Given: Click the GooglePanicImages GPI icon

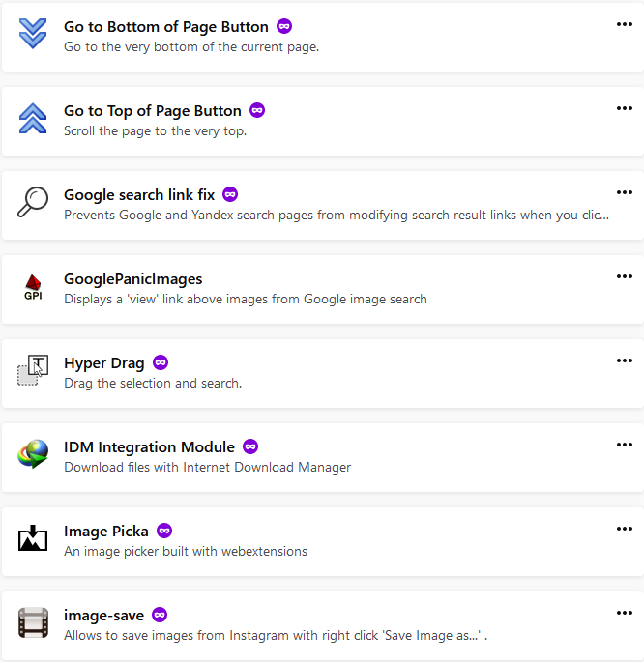Looking at the screenshot, I should pyautogui.click(x=33, y=287).
